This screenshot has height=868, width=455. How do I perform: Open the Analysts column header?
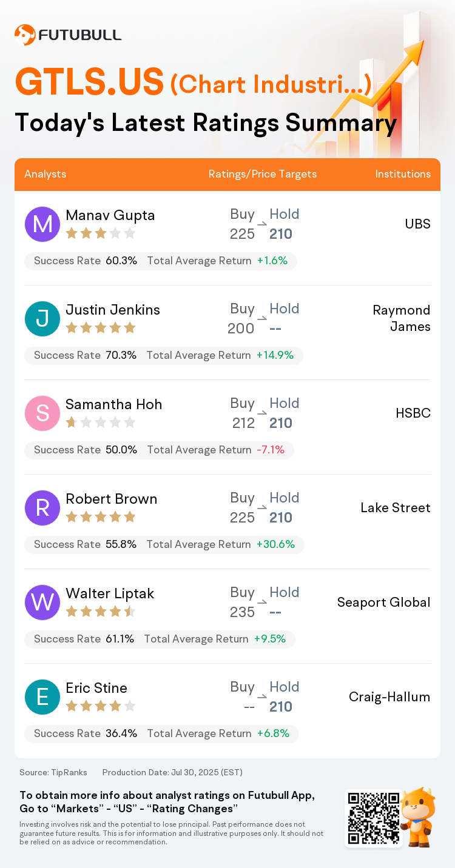click(45, 174)
